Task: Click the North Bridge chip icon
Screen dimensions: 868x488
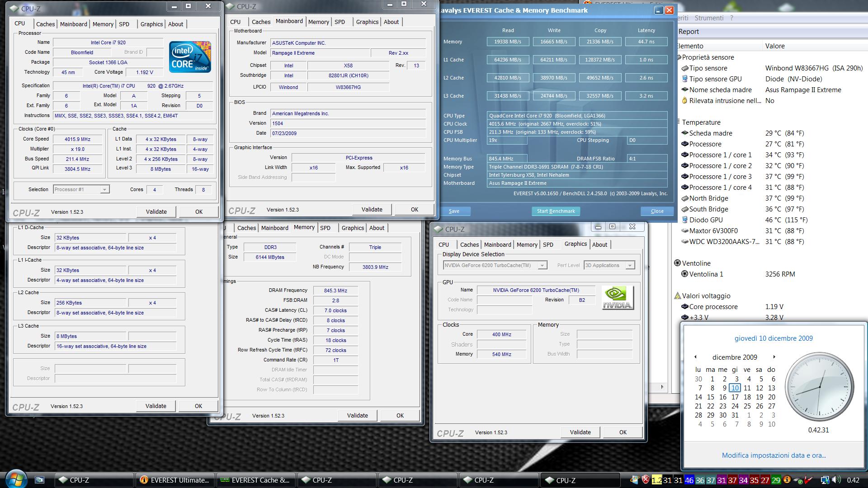Action: 685,198
